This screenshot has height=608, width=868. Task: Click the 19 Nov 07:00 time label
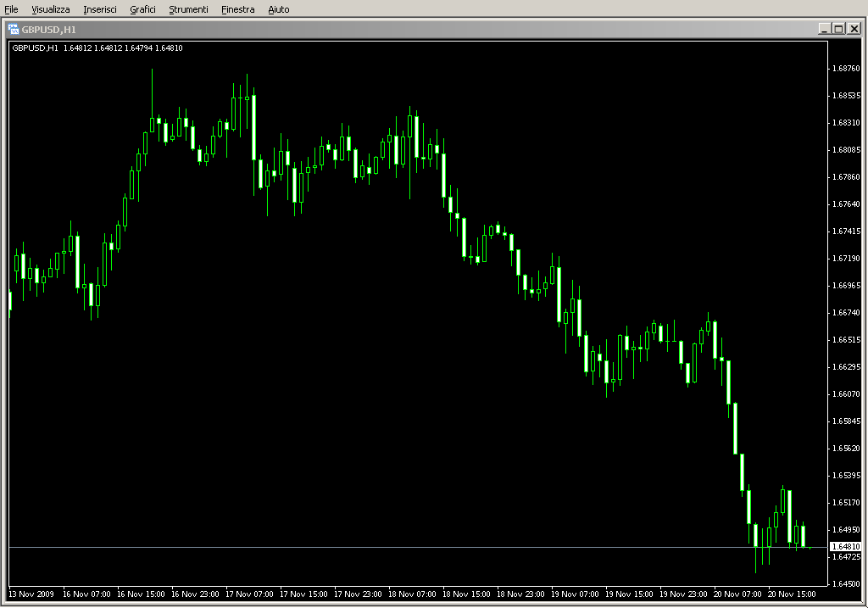[x=575, y=594]
